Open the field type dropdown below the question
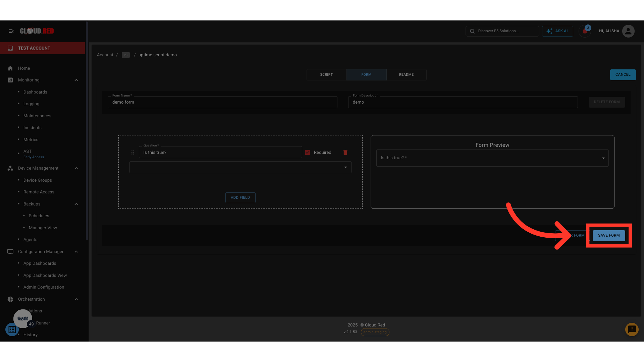 pyautogui.click(x=240, y=167)
